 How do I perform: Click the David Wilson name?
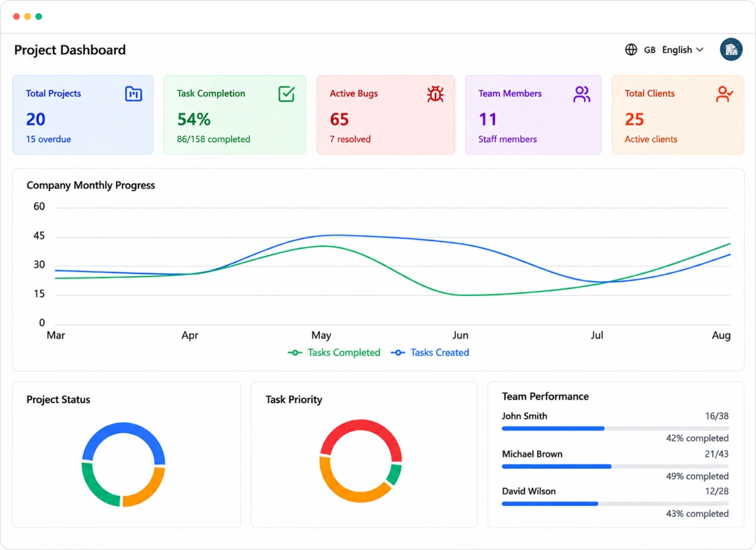click(529, 491)
